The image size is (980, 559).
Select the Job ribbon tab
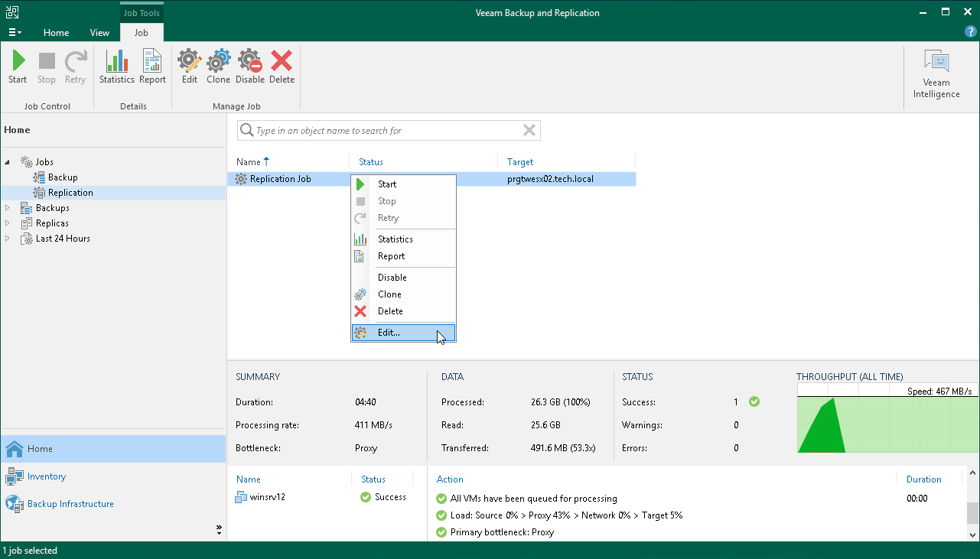coord(142,32)
